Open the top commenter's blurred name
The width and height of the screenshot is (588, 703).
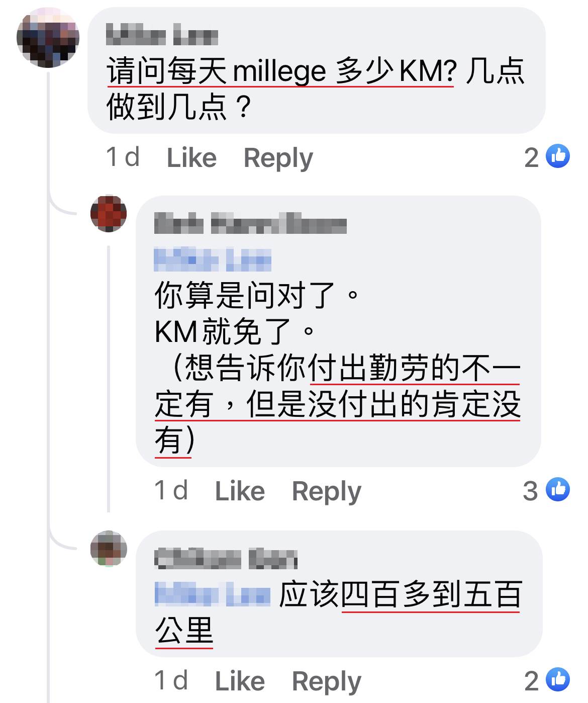click(x=162, y=35)
